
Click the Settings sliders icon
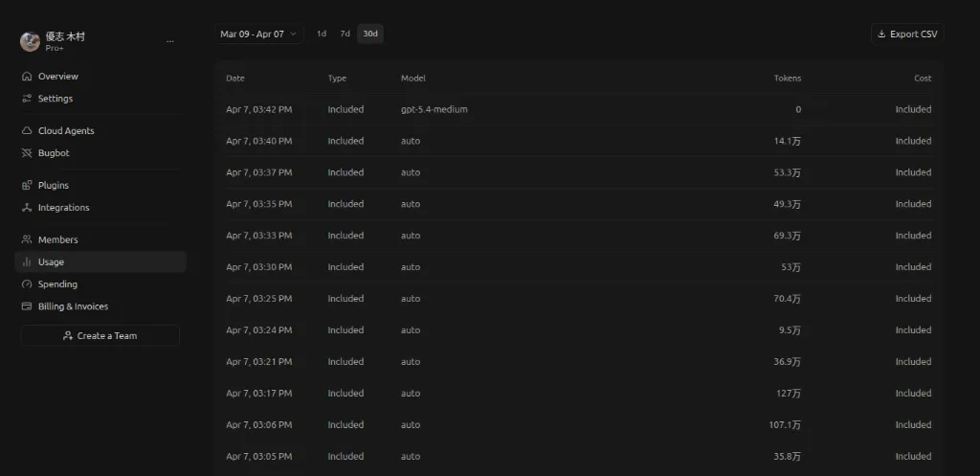tap(27, 99)
